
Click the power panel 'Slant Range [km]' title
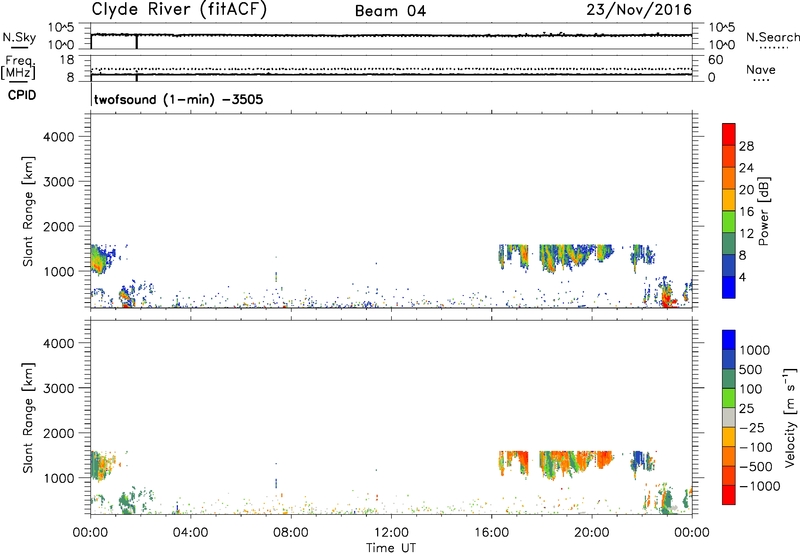click(28, 211)
